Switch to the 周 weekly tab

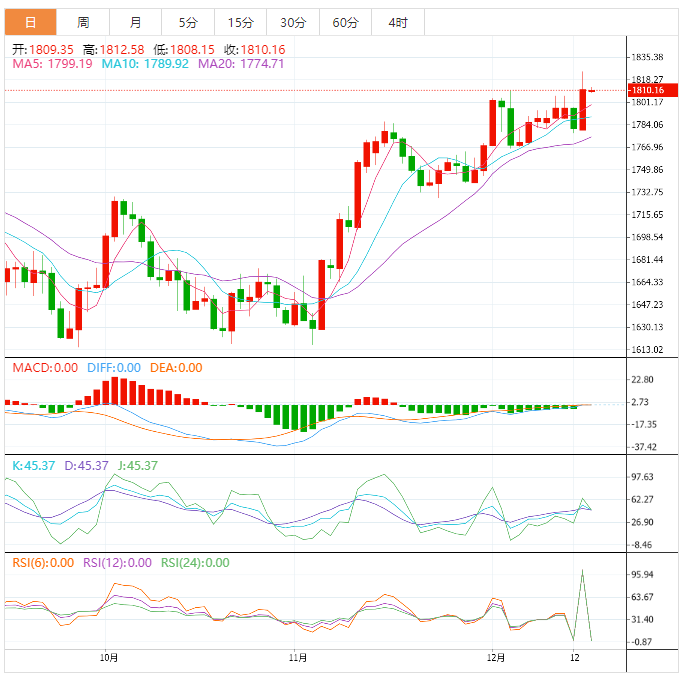tap(83, 22)
